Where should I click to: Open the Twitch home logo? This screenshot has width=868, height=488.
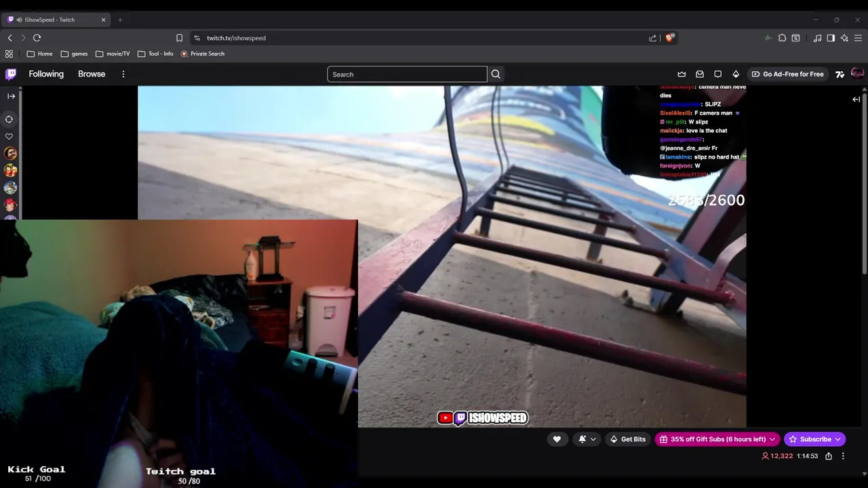(11, 74)
